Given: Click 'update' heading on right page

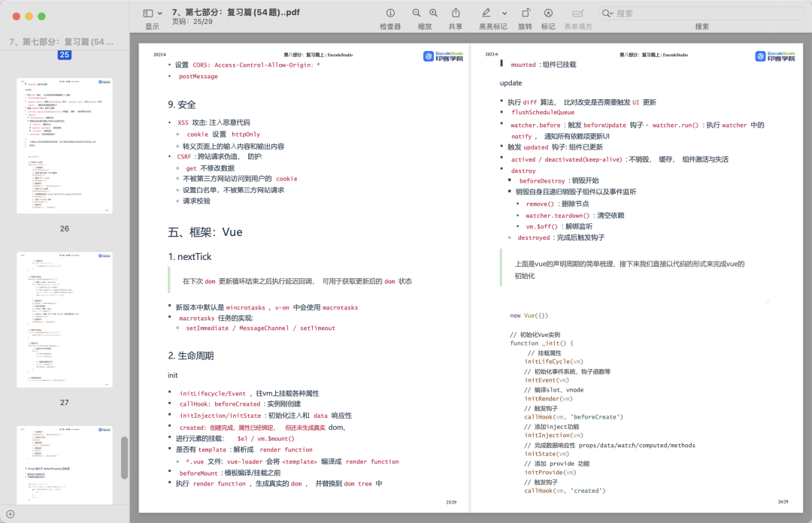Looking at the screenshot, I should [x=511, y=83].
